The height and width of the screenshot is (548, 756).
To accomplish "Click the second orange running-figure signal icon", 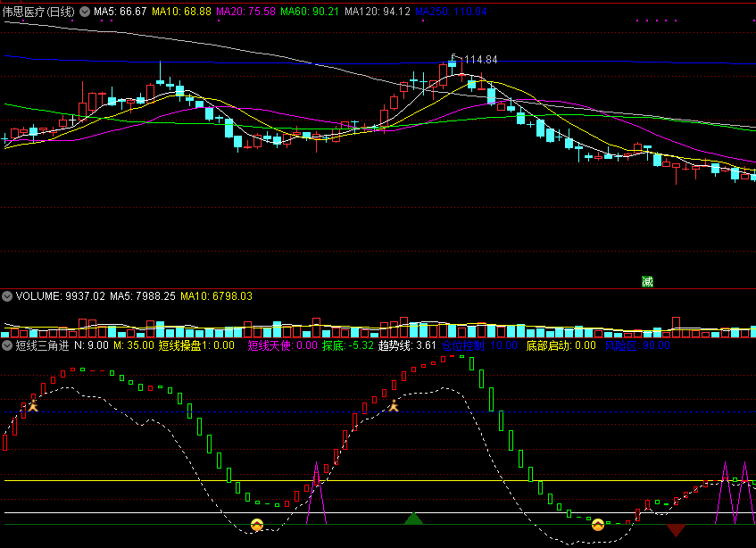I will 394,405.
